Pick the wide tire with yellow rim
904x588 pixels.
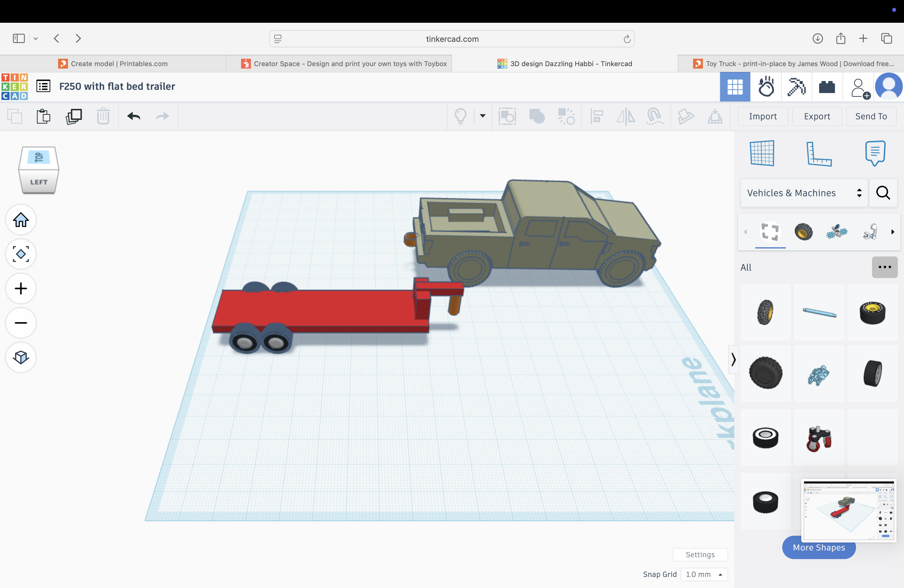872,312
